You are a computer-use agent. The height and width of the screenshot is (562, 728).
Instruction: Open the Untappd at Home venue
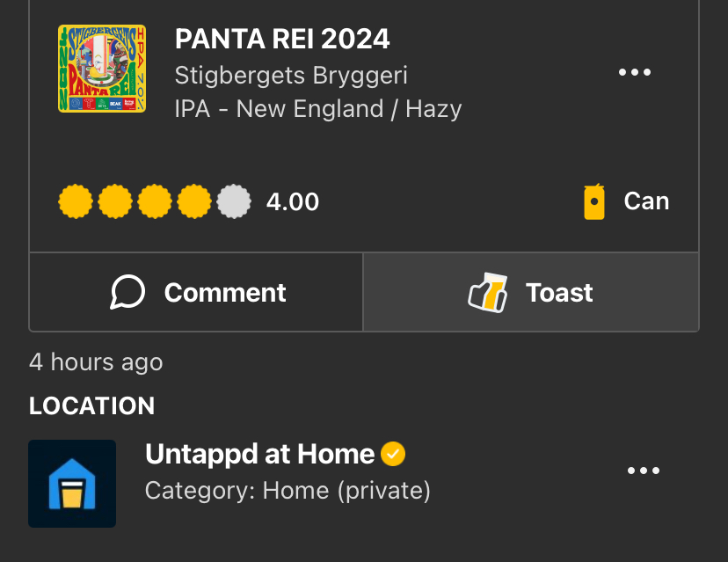pos(259,455)
